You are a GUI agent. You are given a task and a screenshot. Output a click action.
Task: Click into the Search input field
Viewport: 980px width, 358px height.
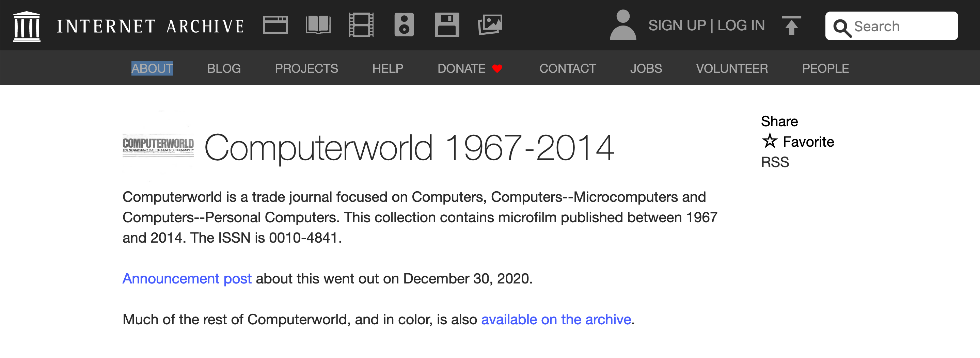point(891,26)
